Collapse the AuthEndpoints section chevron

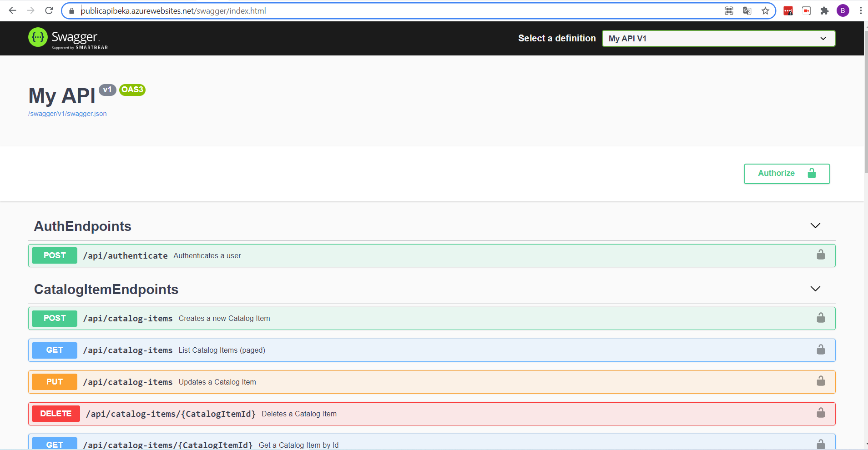(x=815, y=225)
